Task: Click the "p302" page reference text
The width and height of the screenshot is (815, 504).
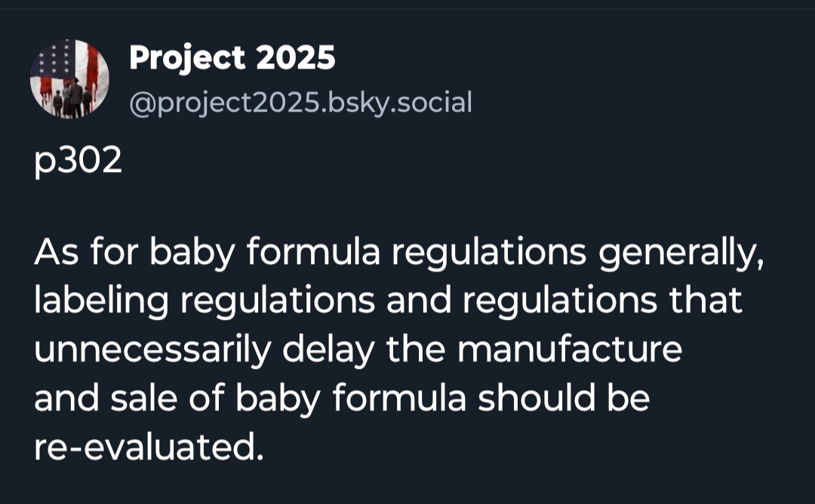Action: click(x=78, y=161)
